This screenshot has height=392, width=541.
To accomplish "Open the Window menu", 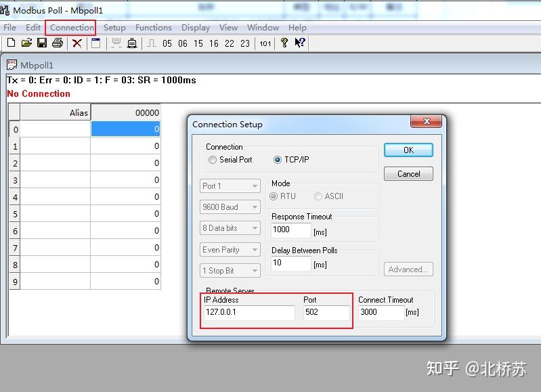I will 263,28.
